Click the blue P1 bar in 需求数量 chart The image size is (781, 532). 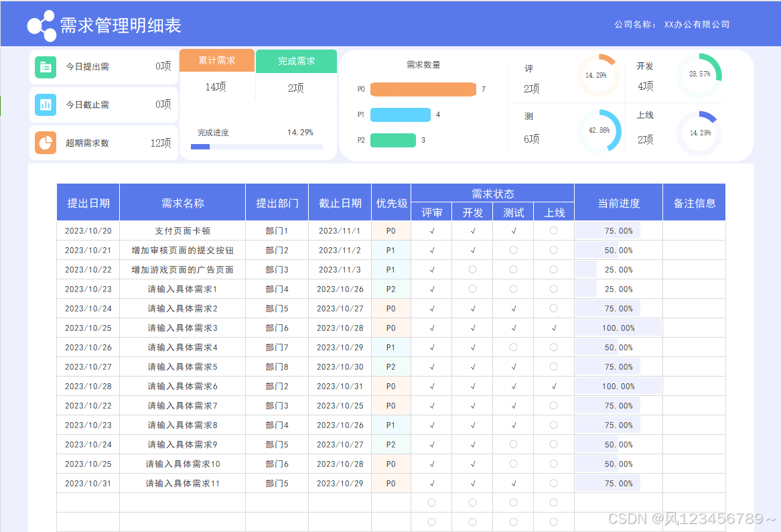click(401, 115)
